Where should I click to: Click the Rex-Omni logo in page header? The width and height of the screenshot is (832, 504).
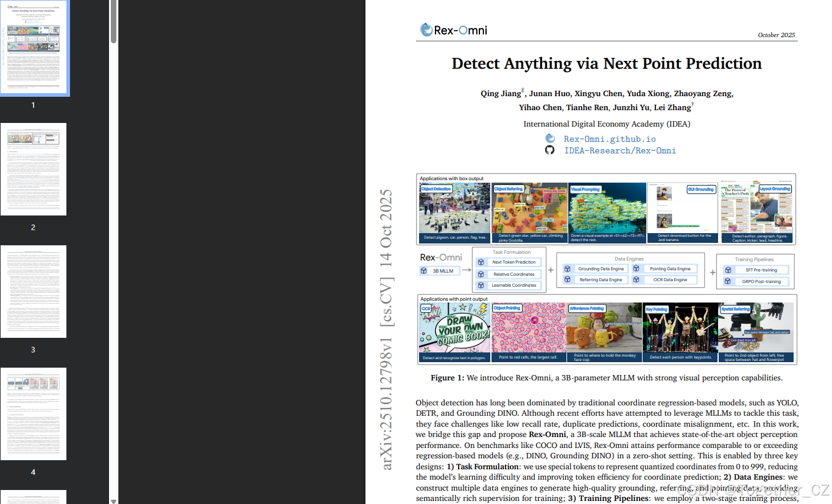454,30
